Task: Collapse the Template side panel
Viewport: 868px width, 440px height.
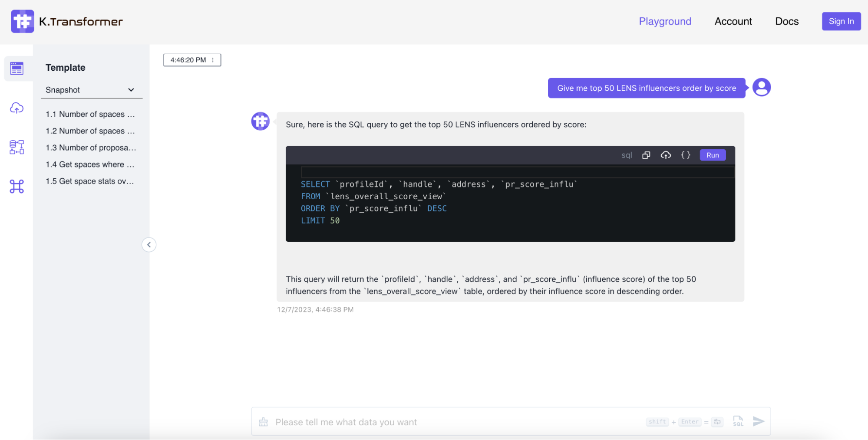Action: (x=149, y=245)
